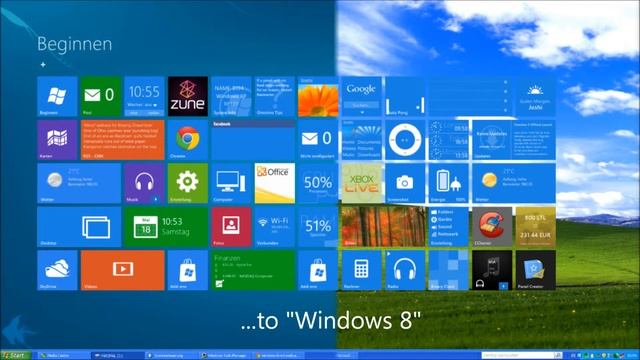Open the green Finanzen tile
The image size is (640, 360).
click(x=253, y=270)
